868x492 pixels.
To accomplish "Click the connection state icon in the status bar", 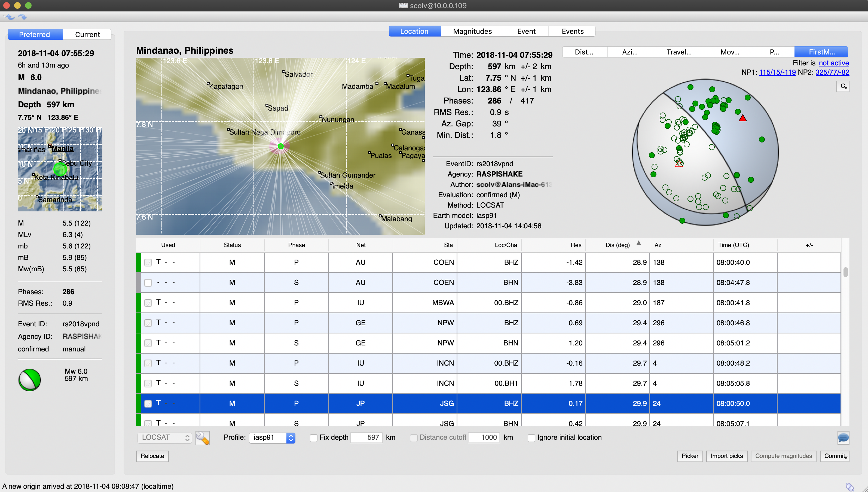I will coord(850,487).
